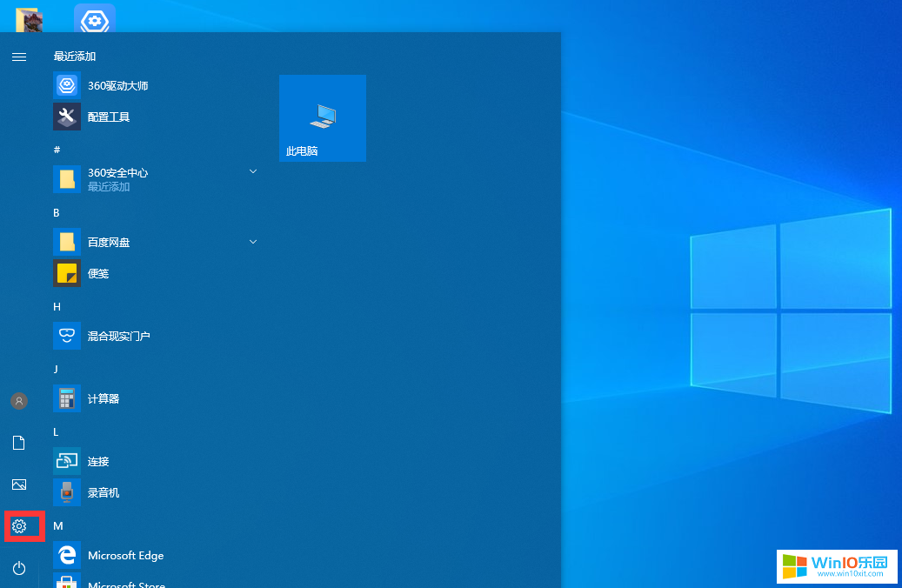Screen dimensions: 902x588
Task: Open 混合现实门户 app
Action: tap(119, 337)
